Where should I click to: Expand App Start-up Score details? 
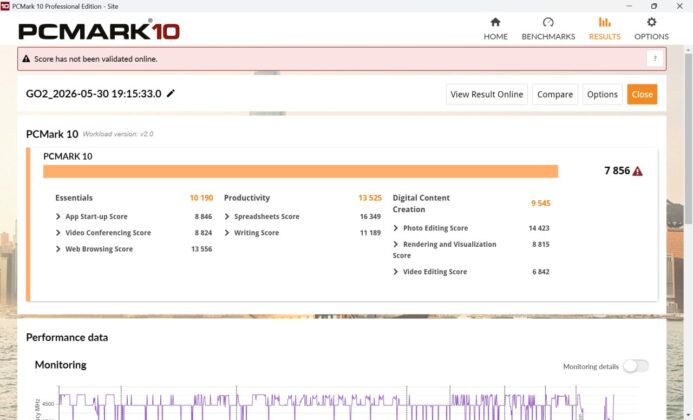click(58, 216)
